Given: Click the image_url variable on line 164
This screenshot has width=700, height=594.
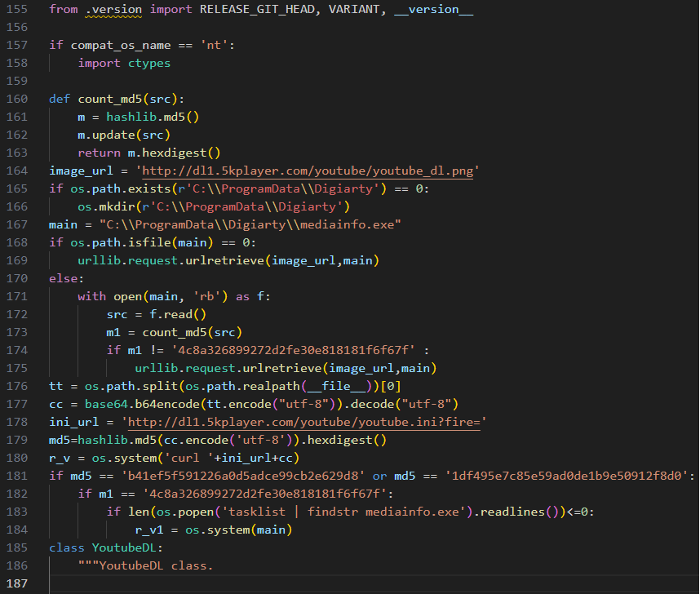Looking at the screenshot, I should tap(81, 171).
